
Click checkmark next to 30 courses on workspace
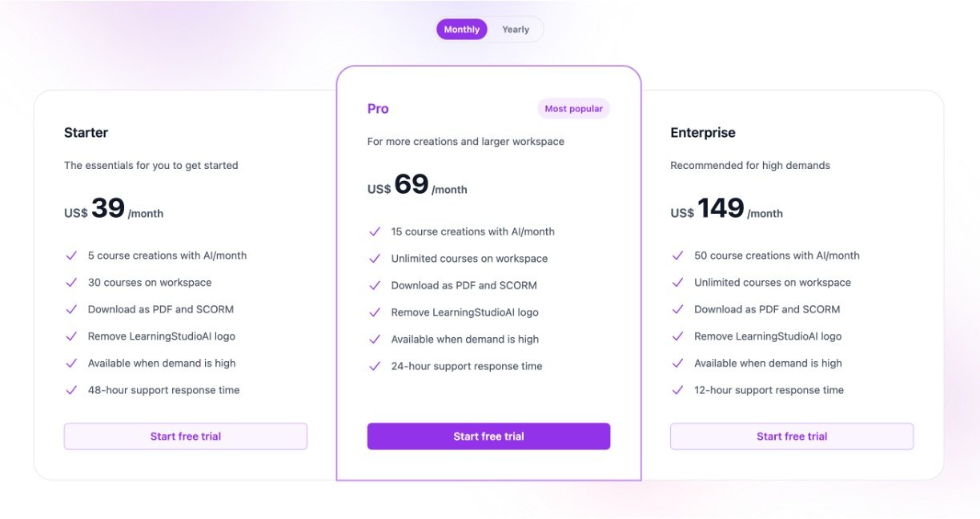click(x=71, y=283)
